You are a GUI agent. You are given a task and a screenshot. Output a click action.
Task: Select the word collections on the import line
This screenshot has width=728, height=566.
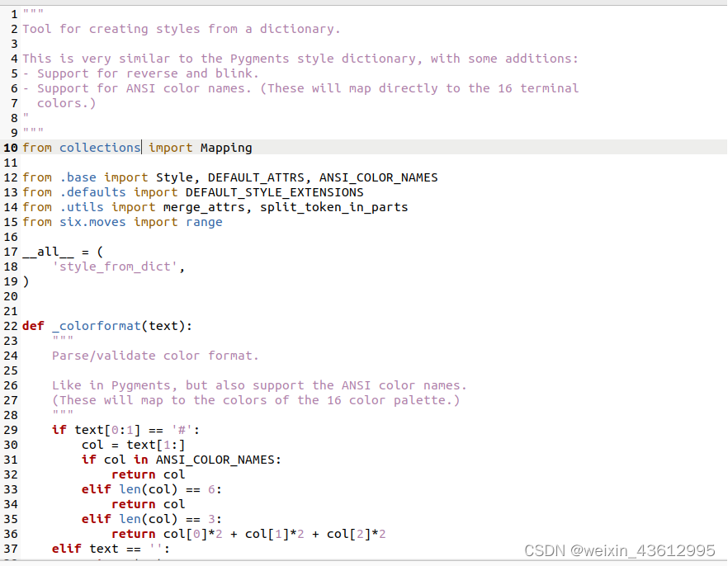pos(99,147)
